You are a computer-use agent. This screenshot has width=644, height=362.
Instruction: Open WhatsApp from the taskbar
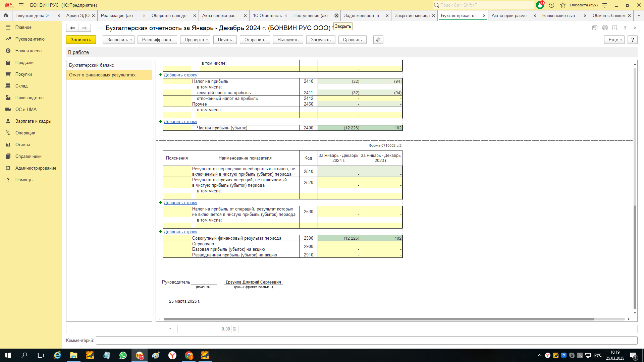coord(123,355)
